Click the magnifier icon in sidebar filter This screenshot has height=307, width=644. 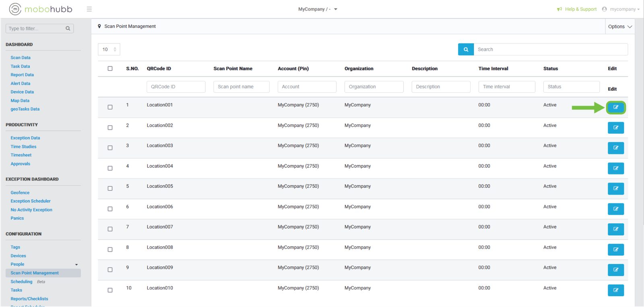68,29
